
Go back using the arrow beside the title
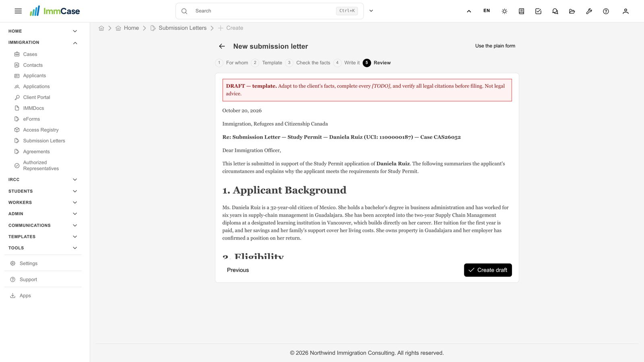(x=222, y=46)
